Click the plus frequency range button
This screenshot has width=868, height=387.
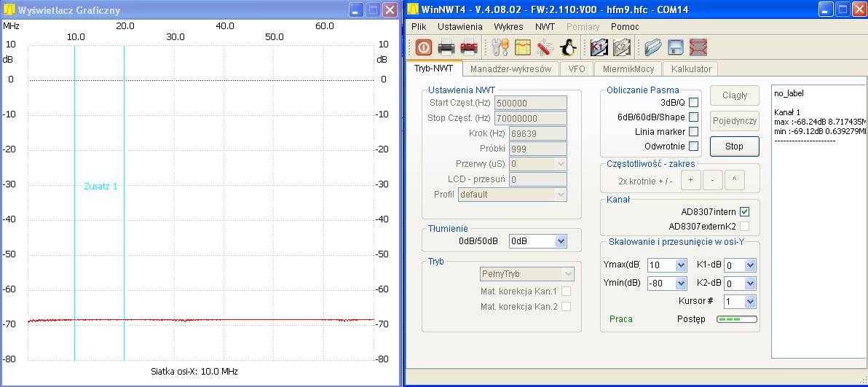(690, 180)
